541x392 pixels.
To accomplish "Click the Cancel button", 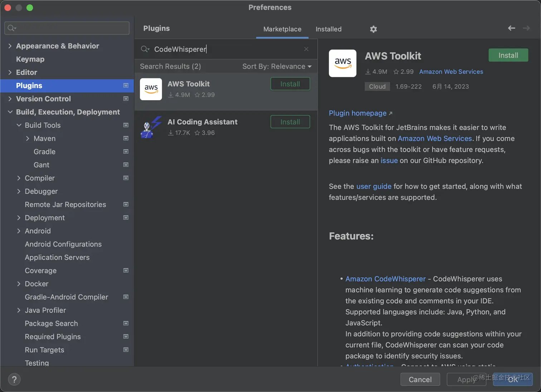I will [420, 379].
